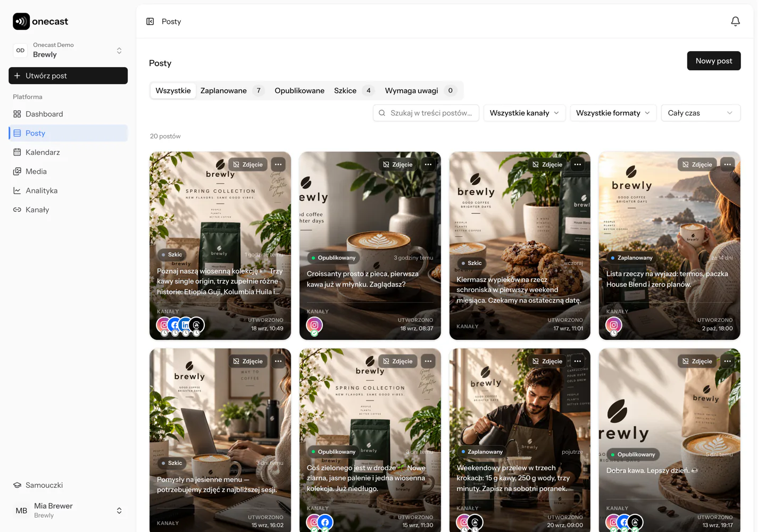
Task: Click Facebook channel icon on Coś zielonego post
Action: point(325,522)
